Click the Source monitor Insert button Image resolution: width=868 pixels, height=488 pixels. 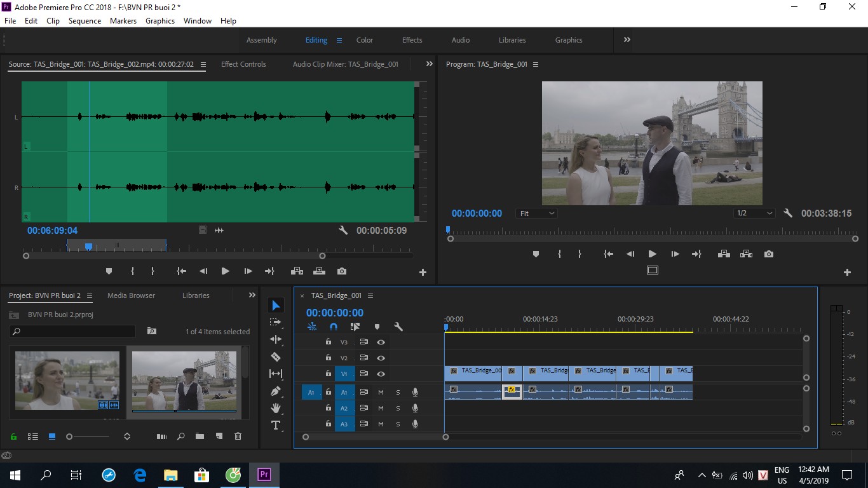297,271
